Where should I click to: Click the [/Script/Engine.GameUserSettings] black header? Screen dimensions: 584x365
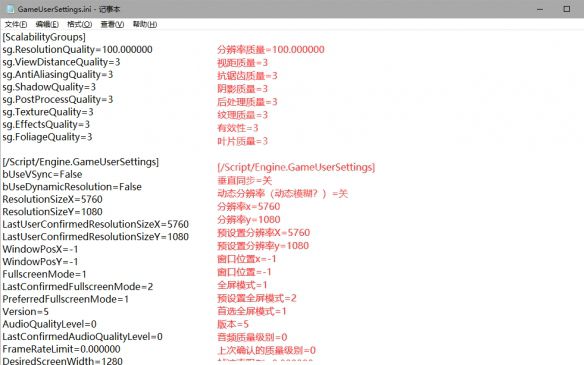point(80,162)
